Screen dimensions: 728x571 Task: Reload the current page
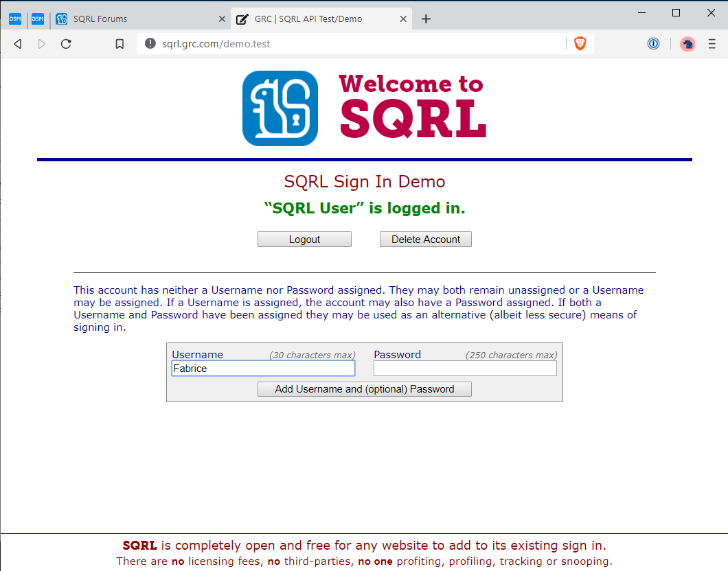pos(66,44)
